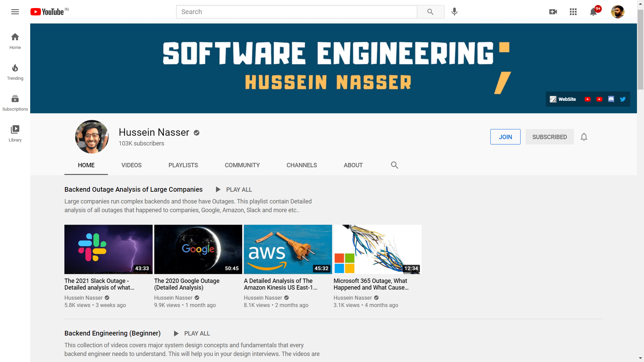Click the search channel magnifier icon

394,165
